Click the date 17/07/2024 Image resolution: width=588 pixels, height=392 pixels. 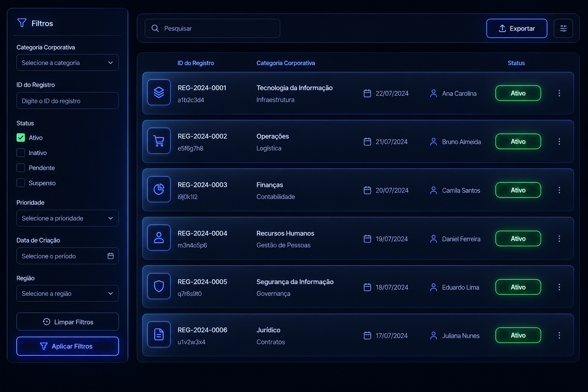[391, 336]
